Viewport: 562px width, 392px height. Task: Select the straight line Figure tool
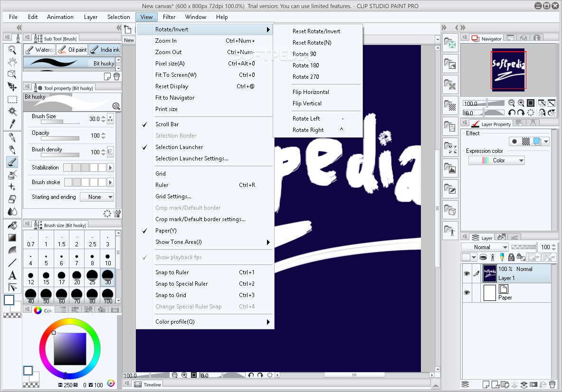[12, 263]
